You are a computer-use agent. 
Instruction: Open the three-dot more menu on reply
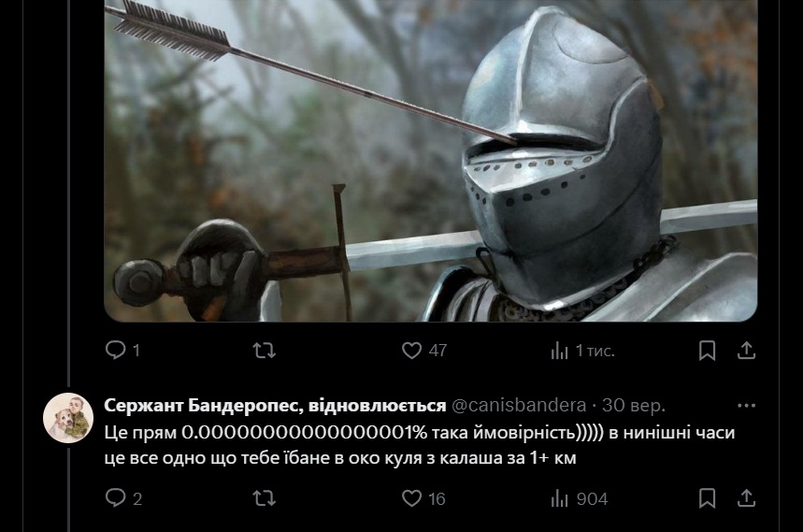[746, 406]
